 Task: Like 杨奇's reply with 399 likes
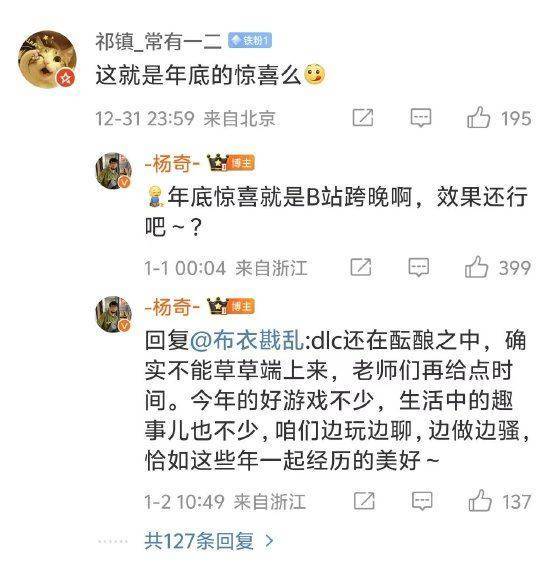pos(477,267)
